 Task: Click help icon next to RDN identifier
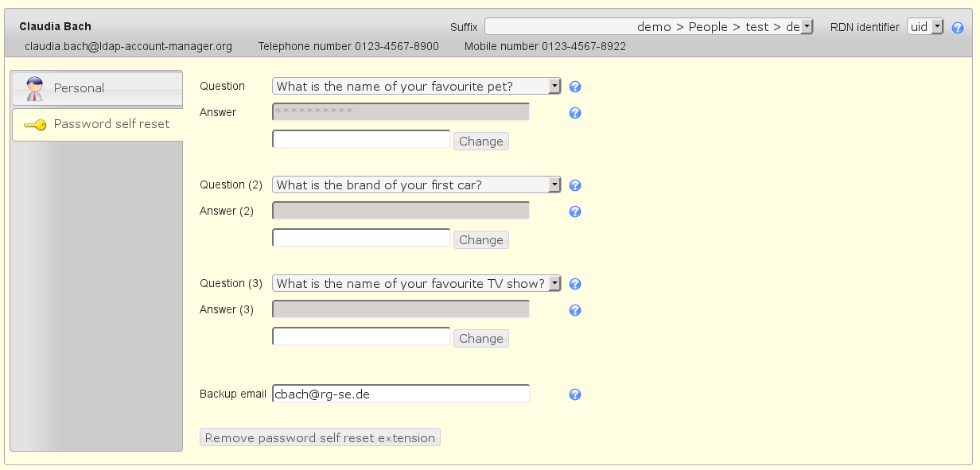tap(958, 27)
